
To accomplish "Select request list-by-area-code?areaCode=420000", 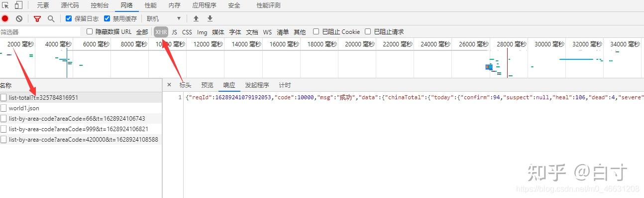I will pyautogui.click(x=81, y=139).
